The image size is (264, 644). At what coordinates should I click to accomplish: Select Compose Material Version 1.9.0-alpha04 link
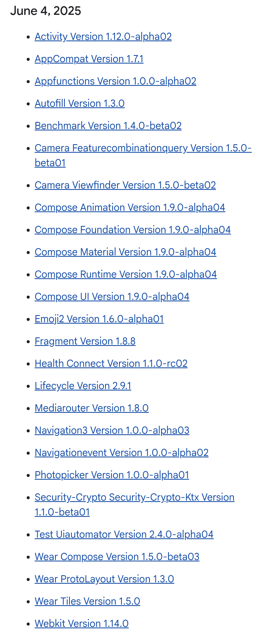[x=125, y=252]
